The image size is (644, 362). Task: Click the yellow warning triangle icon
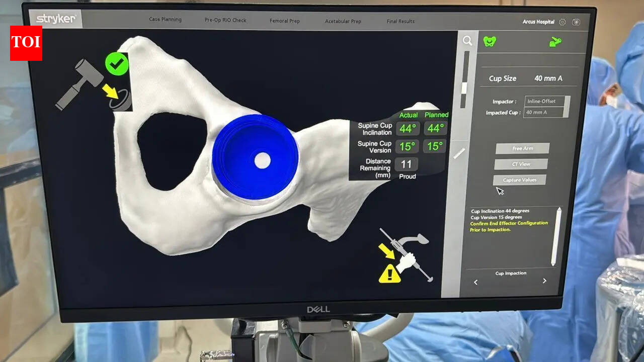tap(389, 274)
